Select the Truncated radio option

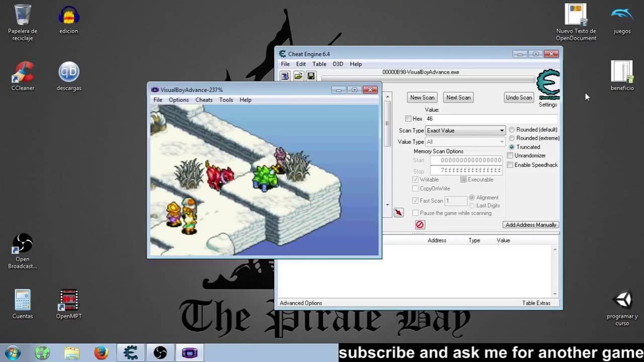click(512, 147)
